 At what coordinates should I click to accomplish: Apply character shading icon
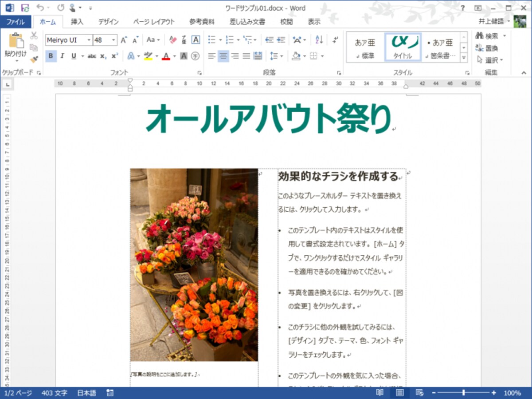(x=184, y=56)
